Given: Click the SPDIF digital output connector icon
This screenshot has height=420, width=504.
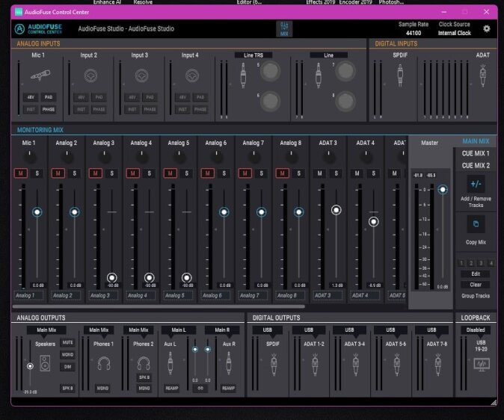Looking at the screenshot, I should [274, 365].
